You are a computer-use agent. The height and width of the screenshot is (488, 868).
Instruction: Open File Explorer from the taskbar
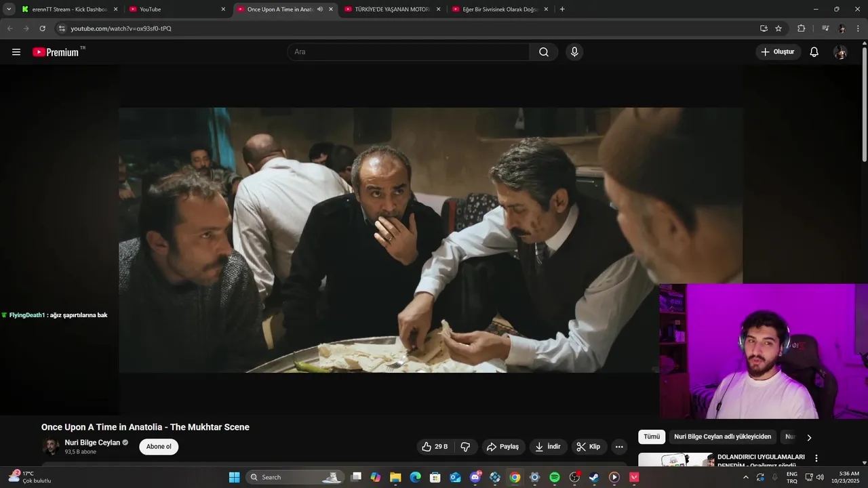coord(395,477)
